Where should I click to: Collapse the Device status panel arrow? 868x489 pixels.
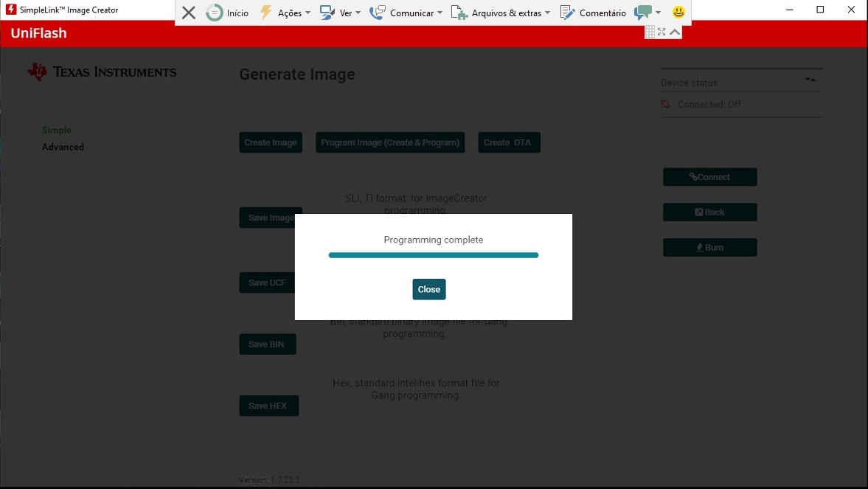point(810,80)
